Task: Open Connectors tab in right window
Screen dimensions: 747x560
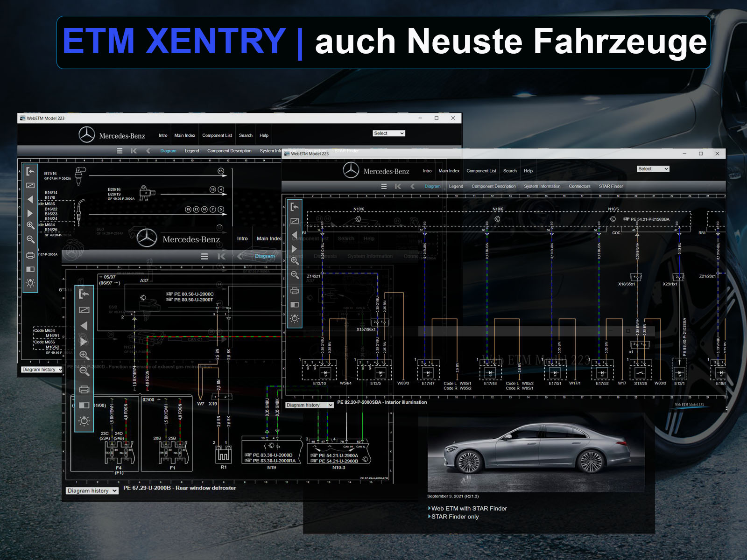Action: (579, 186)
